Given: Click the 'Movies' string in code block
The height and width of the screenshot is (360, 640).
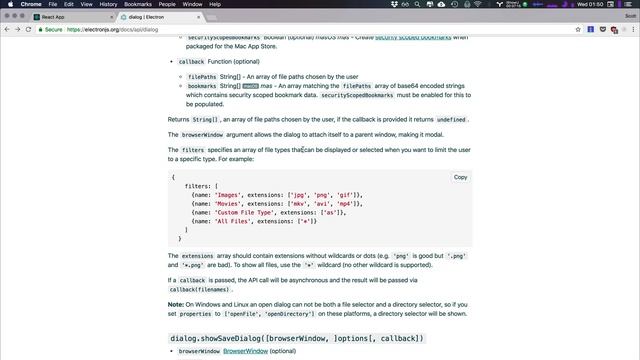Looking at the screenshot, I should pos(228,204).
